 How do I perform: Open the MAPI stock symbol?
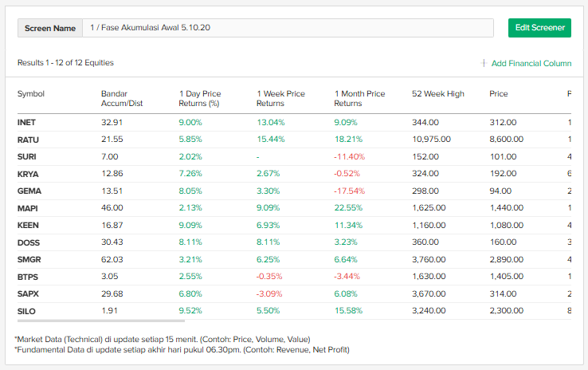[x=29, y=208]
